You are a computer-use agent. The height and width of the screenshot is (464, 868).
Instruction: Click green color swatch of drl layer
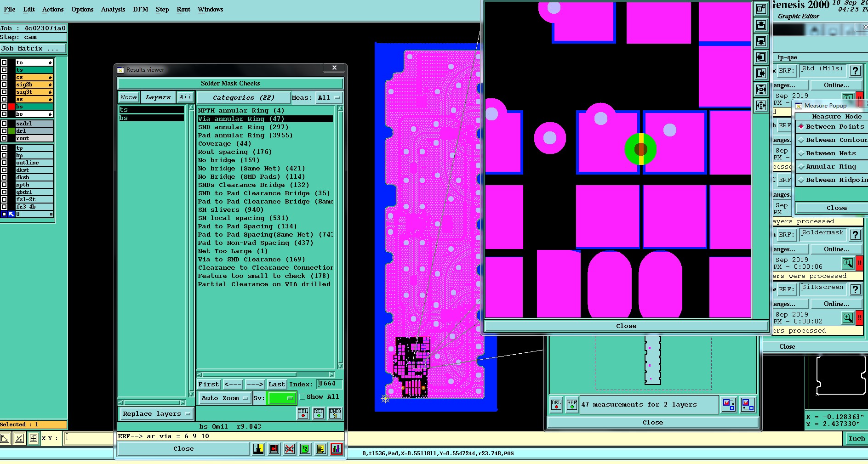click(x=11, y=131)
